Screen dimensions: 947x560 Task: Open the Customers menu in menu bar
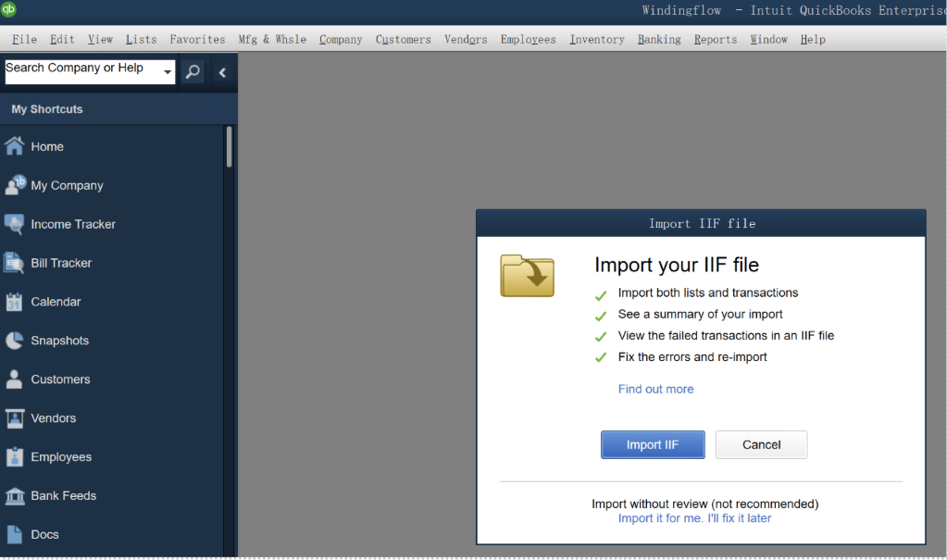coord(404,39)
